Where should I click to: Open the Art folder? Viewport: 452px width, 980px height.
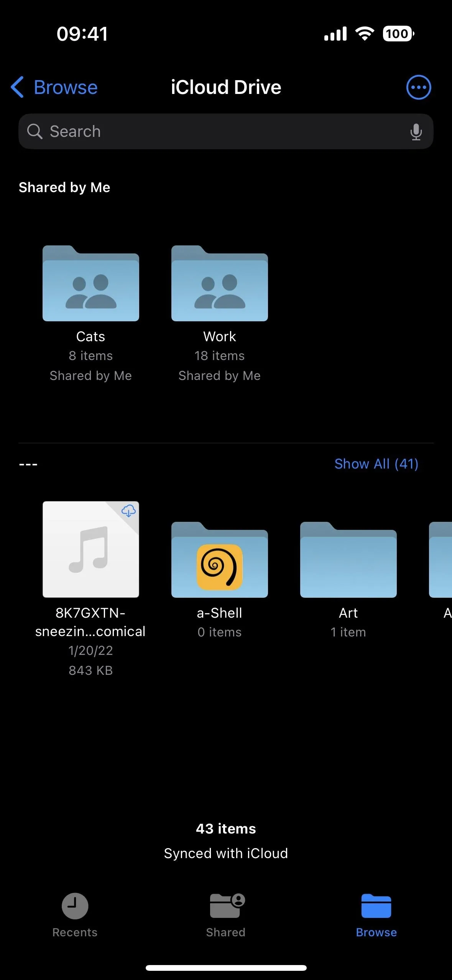[x=348, y=559]
